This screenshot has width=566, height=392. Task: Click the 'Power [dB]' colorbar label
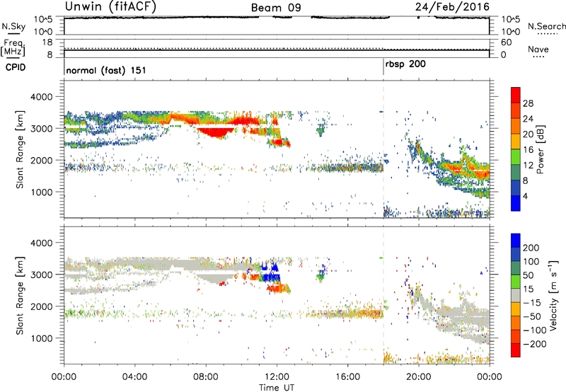tap(540, 149)
